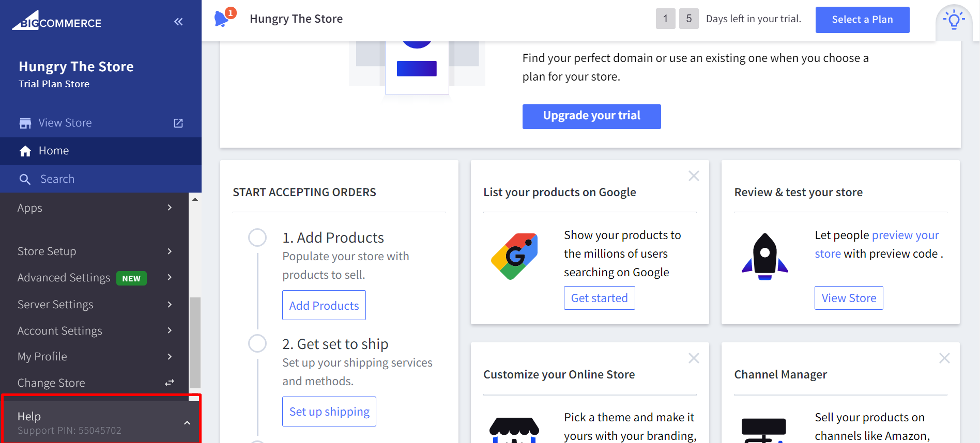Click the lightbulb tips icon
The width and height of the screenshot is (980, 443).
tap(954, 20)
